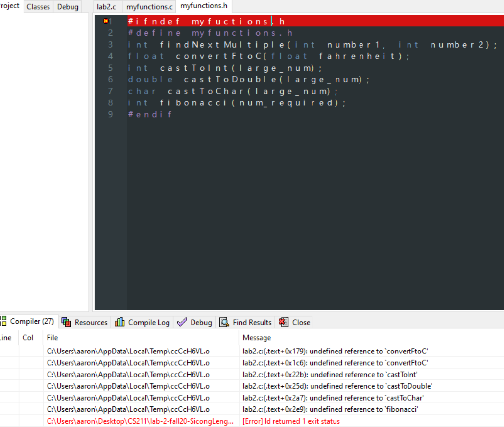Click the Compiler tab's grid icon
This screenshot has width=504, height=427.
[x=4, y=322]
